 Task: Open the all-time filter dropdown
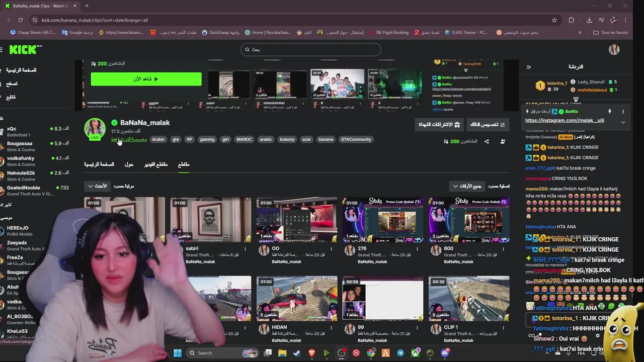point(467,186)
